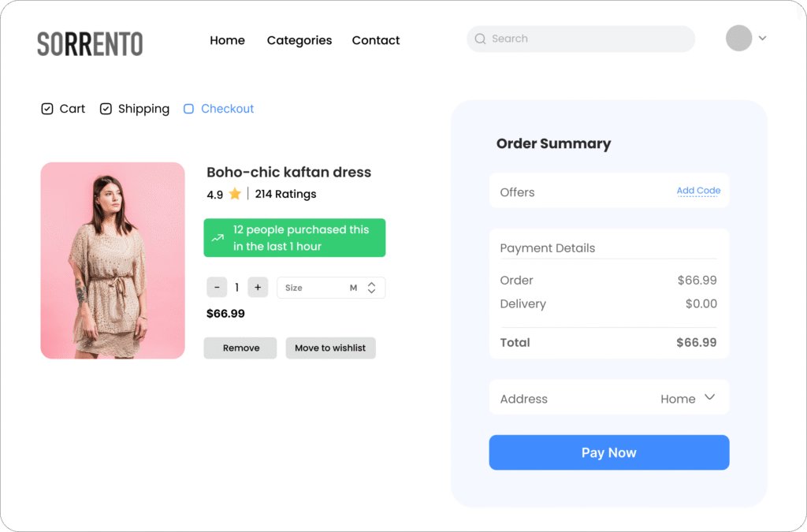The height and width of the screenshot is (532, 807).
Task: Click the search magnifier icon
Action: [480, 39]
